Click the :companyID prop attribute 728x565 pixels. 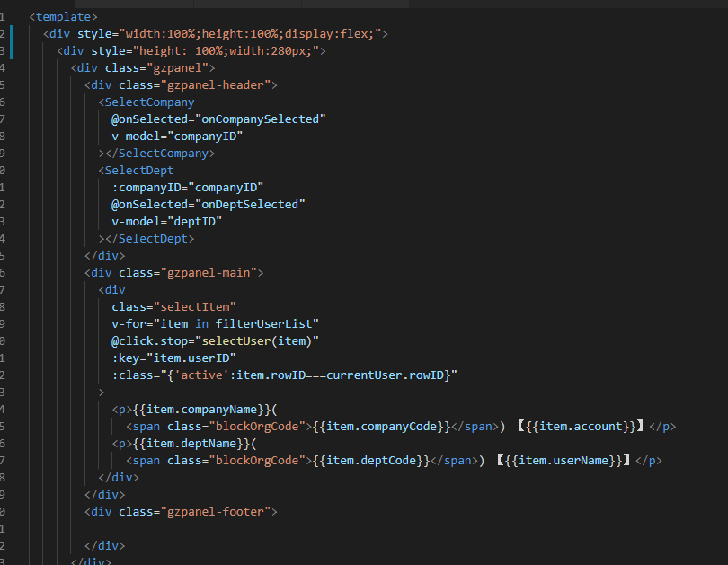[x=146, y=188]
